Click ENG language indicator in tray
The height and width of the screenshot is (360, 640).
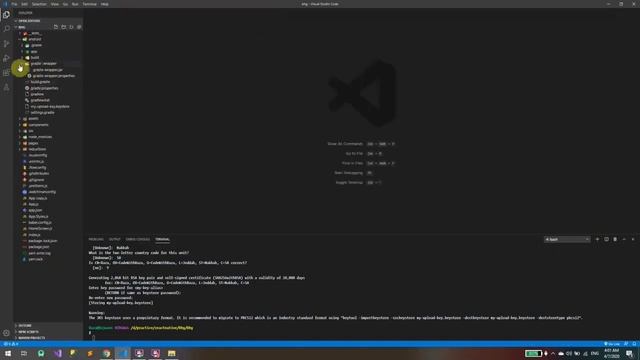595,353
